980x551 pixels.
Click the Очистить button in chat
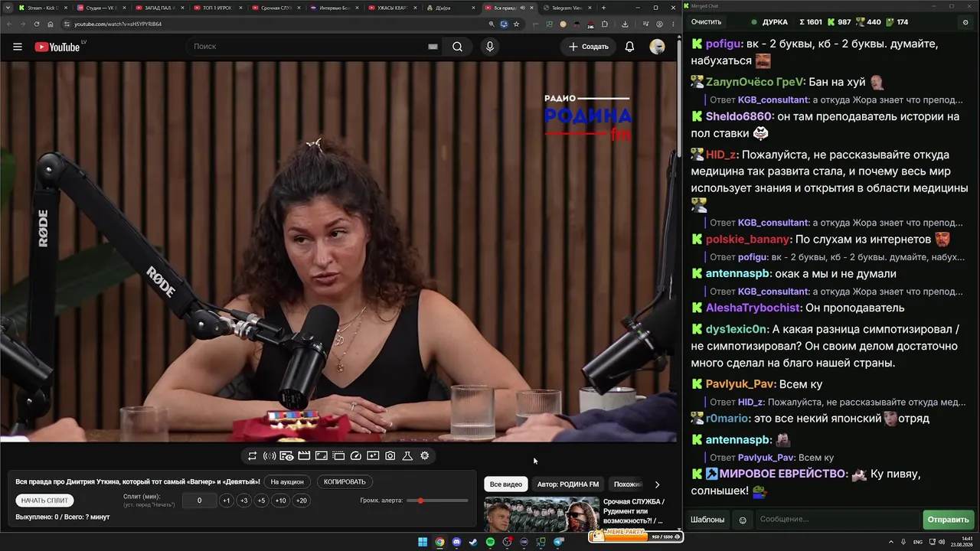(706, 22)
